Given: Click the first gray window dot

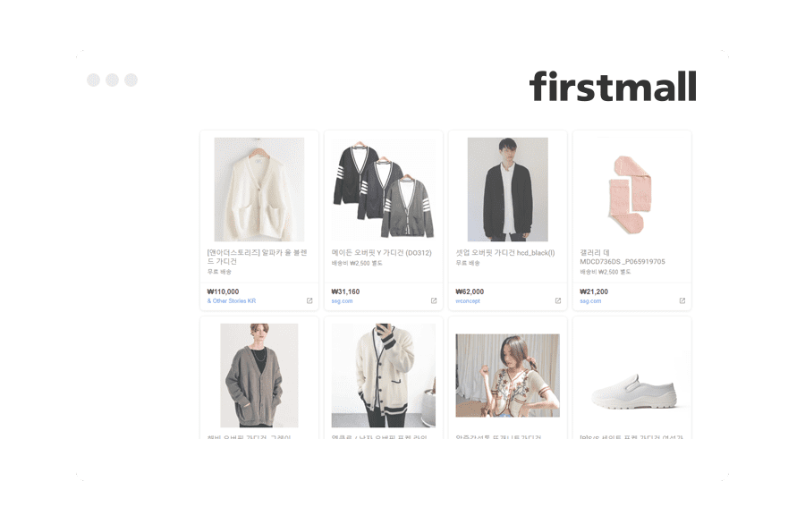Looking at the screenshot, I should click(93, 80).
